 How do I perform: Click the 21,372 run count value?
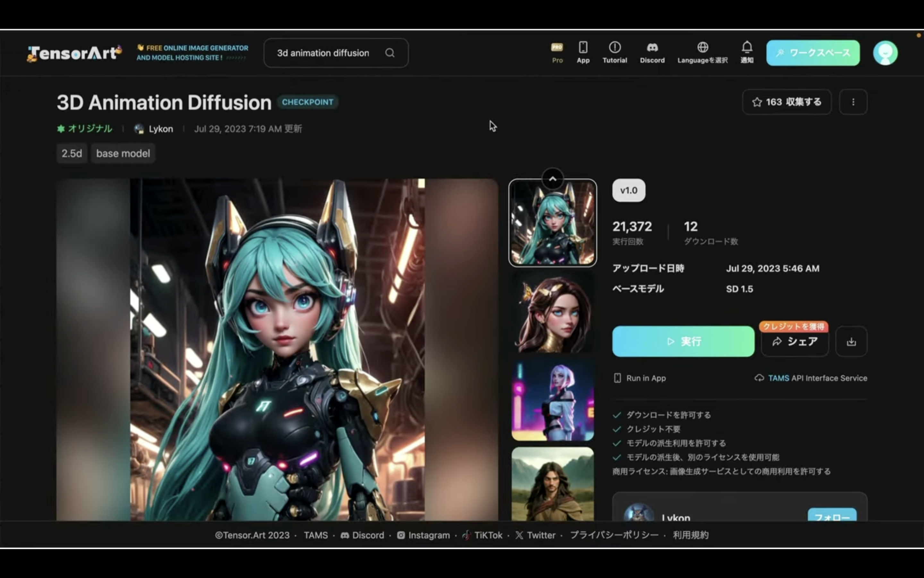click(632, 226)
